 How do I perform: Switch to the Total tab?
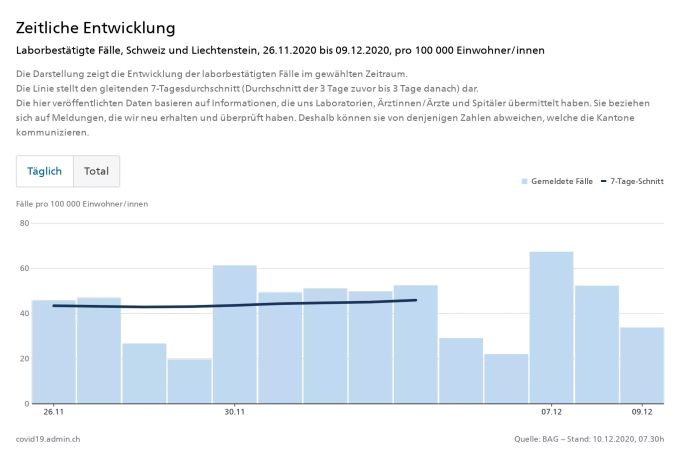point(96,171)
